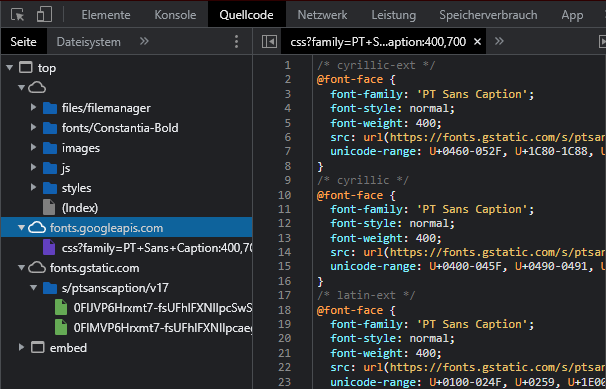The width and height of the screenshot is (606, 389).
Task: Collapse the fonts.gstatic.com domain arrow
Action: click(x=21, y=268)
